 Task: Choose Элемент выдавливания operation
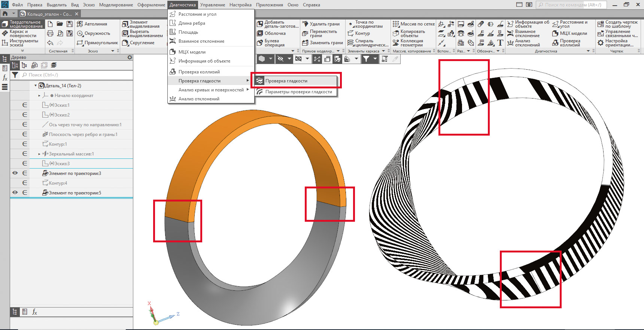click(141, 24)
